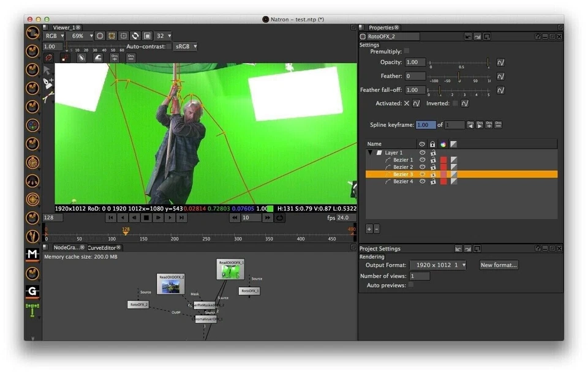Collapse Layer 1 in the shapes list
This screenshot has width=588, height=374.
370,152
